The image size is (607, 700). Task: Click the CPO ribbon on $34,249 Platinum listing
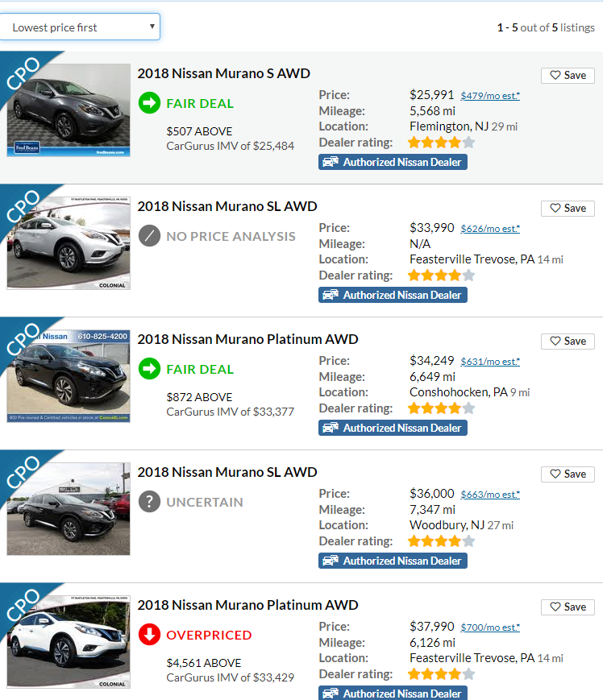coord(23,339)
